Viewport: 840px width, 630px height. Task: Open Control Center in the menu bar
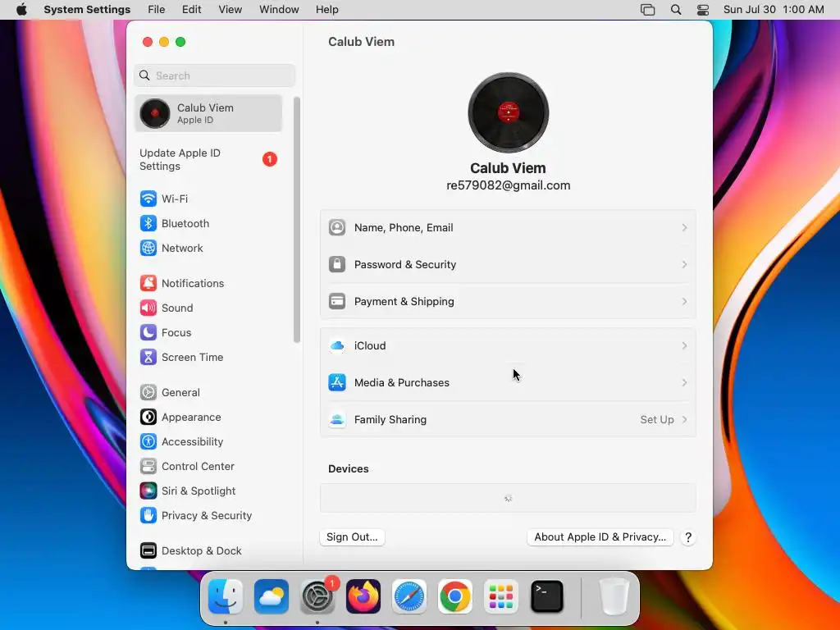tap(703, 10)
